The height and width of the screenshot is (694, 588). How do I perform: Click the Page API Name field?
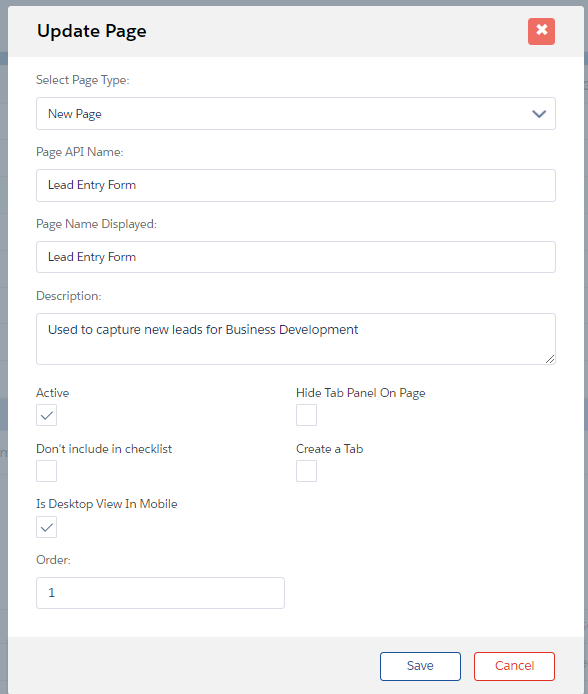tap(296, 185)
